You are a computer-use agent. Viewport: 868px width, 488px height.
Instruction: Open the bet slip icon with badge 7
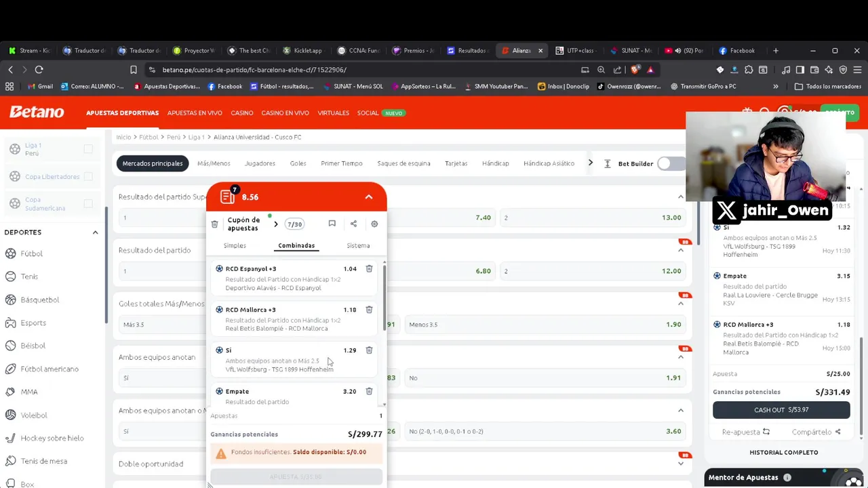tap(228, 196)
